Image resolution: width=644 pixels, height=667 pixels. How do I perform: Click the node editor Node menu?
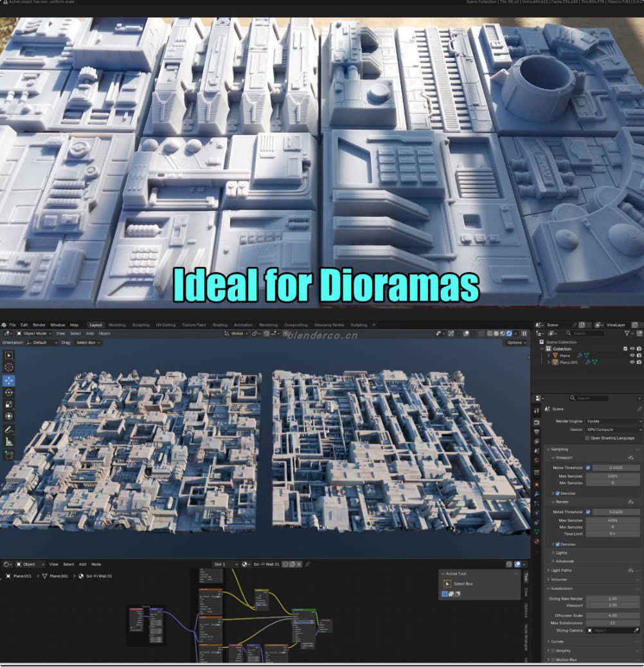(x=96, y=565)
